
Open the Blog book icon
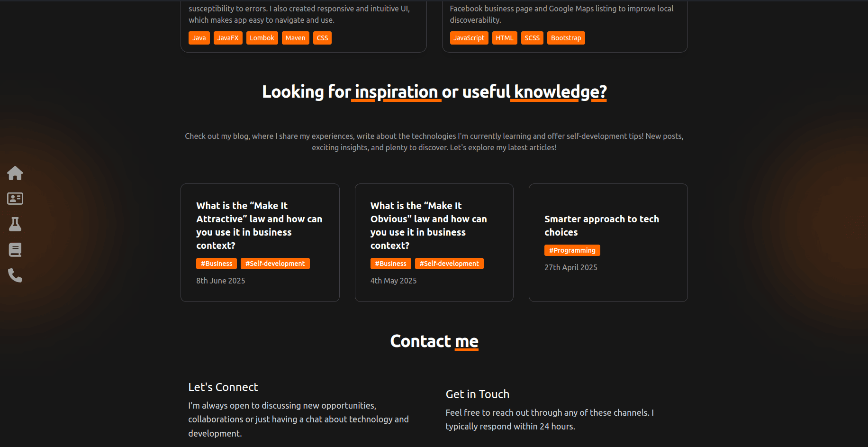pos(15,250)
